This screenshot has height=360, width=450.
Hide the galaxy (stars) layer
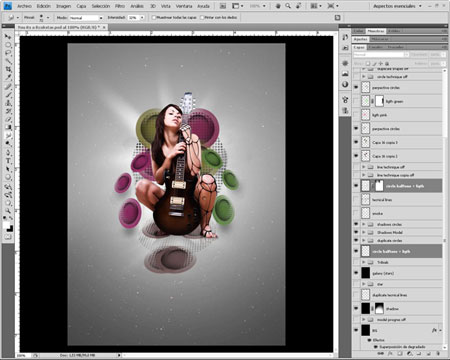point(356,273)
